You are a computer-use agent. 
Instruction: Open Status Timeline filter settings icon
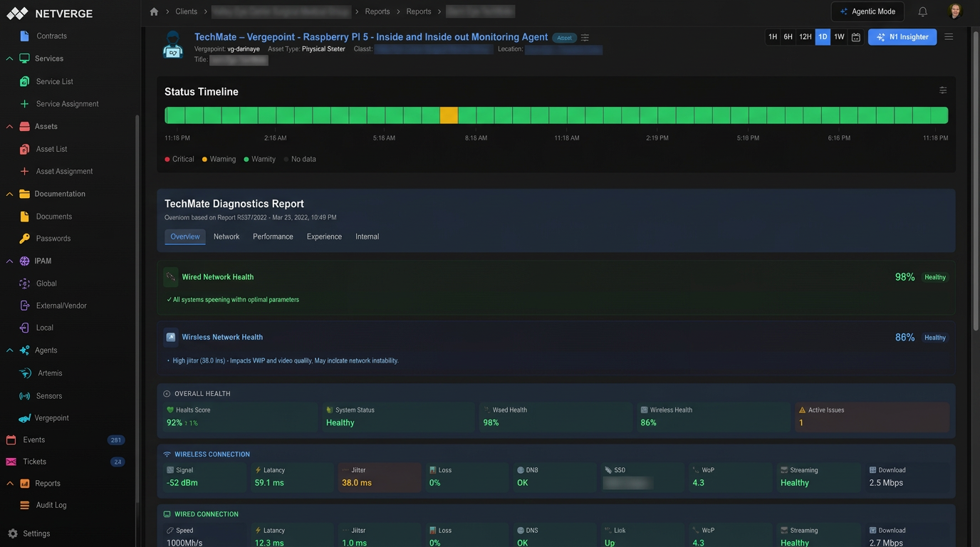click(x=942, y=90)
